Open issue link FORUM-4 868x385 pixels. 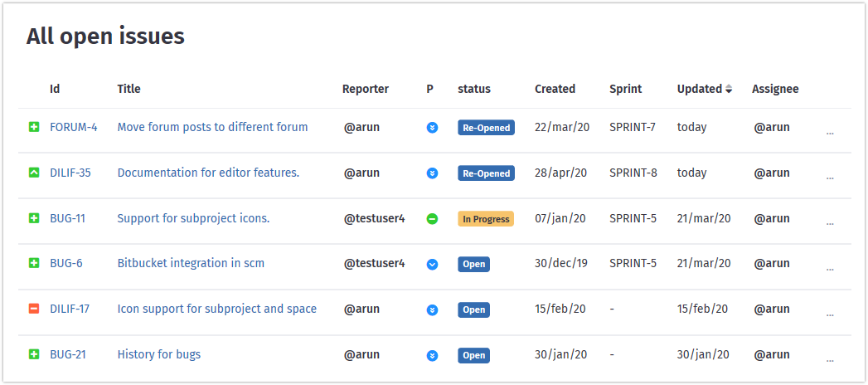point(73,127)
